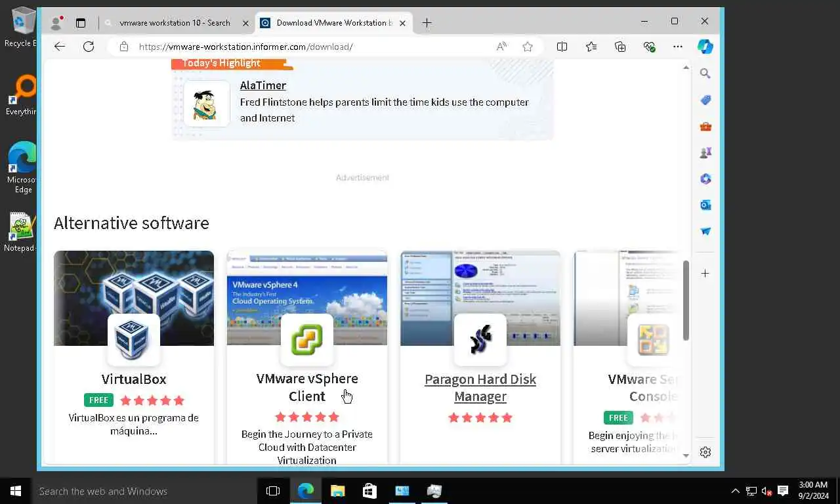Open Browser essentials heart icon
The height and width of the screenshot is (504, 840).
click(649, 47)
